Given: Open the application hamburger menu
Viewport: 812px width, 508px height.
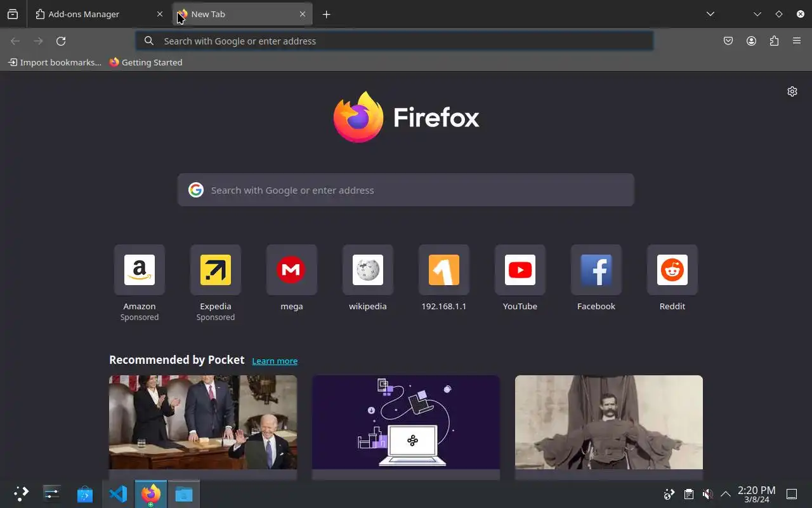Looking at the screenshot, I should tap(797, 41).
